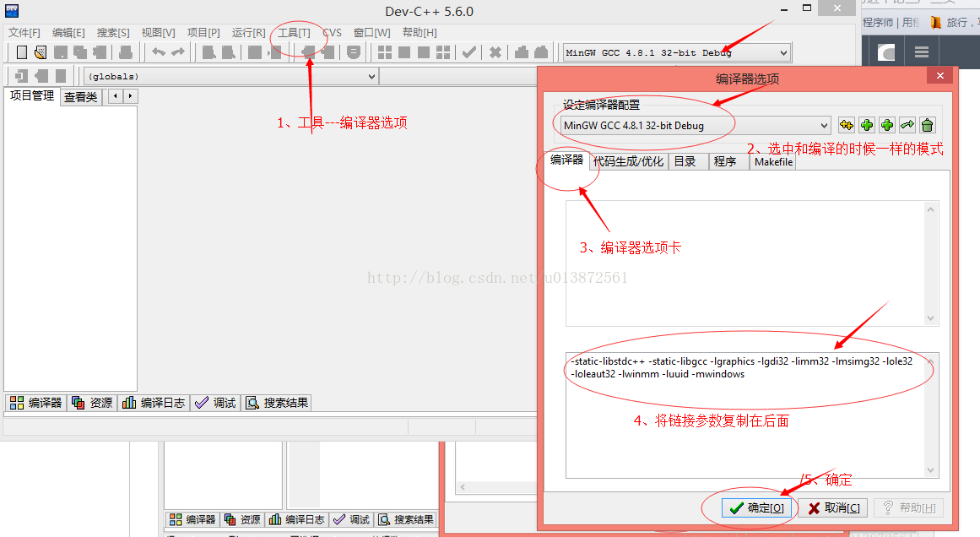980x537 pixels.
Task: Click the left arrow beside 查看类 tab
Action: tap(116, 96)
